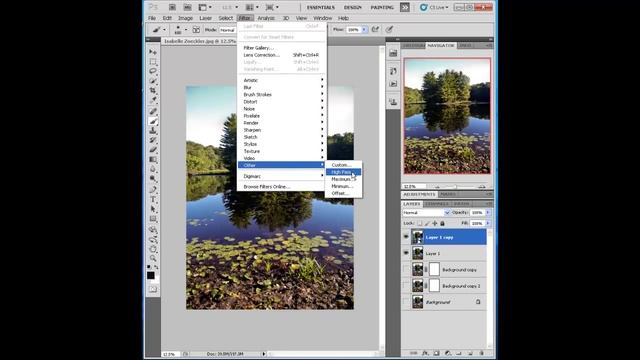Toggle the Brush panel icon in options bar
The height and width of the screenshot is (360, 640).
point(196,30)
